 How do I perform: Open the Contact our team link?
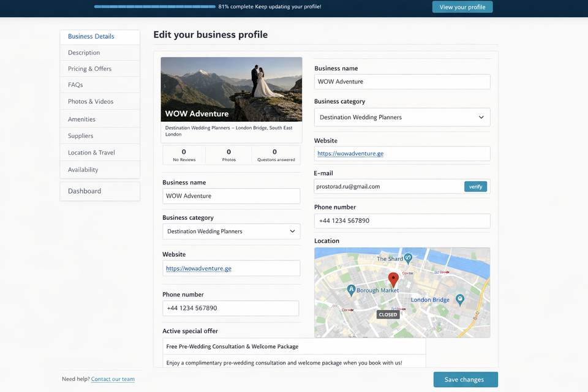pyautogui.click(x=113, y=379)
